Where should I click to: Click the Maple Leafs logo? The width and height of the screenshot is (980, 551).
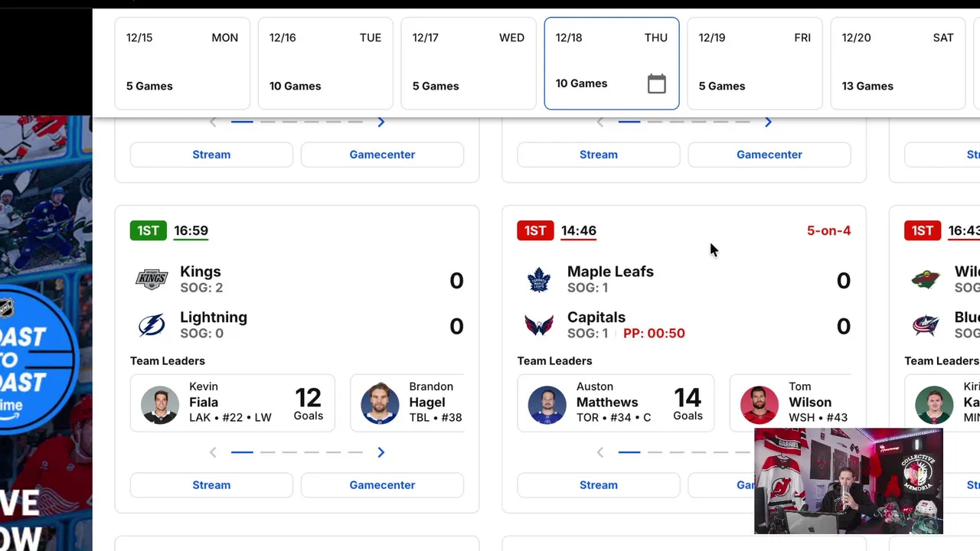tap(539, 279)
